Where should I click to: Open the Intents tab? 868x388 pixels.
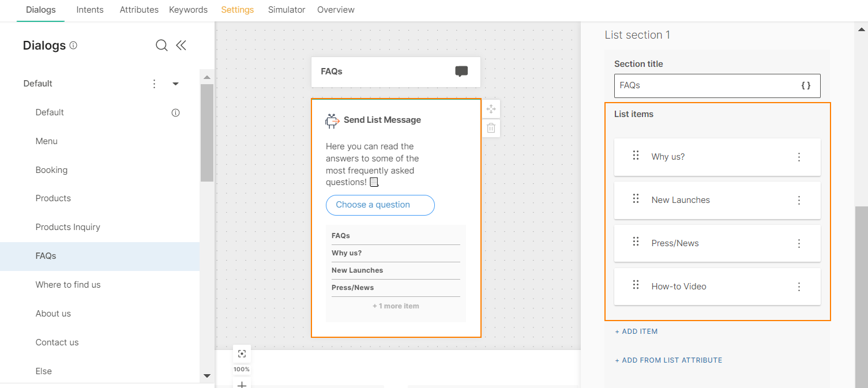(x=89, y=9)
